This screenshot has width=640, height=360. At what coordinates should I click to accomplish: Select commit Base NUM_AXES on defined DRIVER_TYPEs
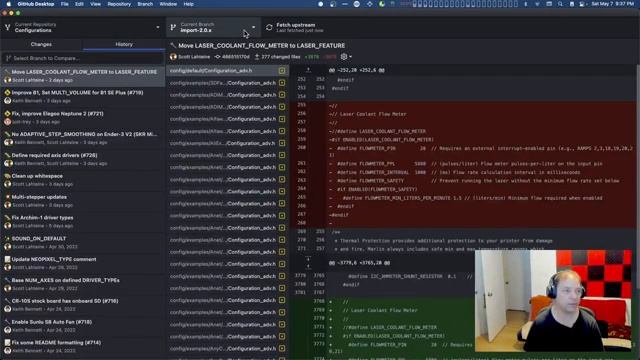click(83, 284)
